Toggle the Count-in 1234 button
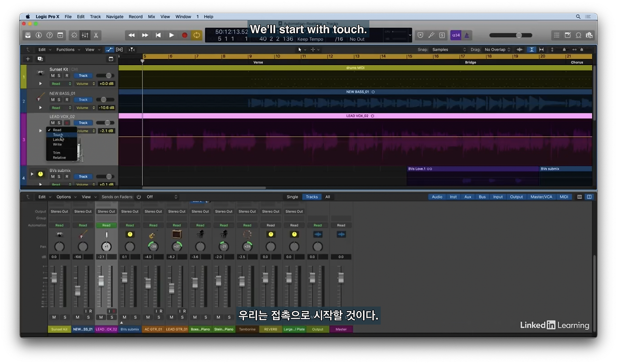This screenshot has width=617, height=364. [x=456, y=35]
